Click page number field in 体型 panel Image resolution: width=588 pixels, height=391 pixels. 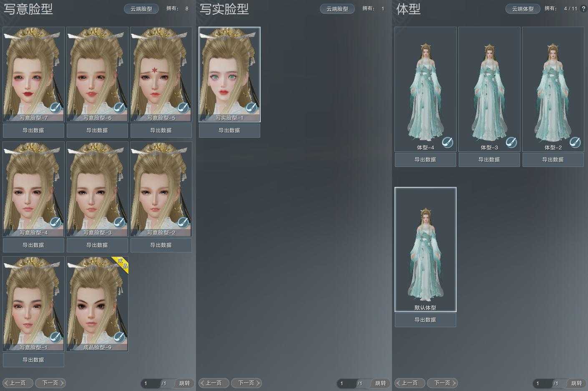543,383
